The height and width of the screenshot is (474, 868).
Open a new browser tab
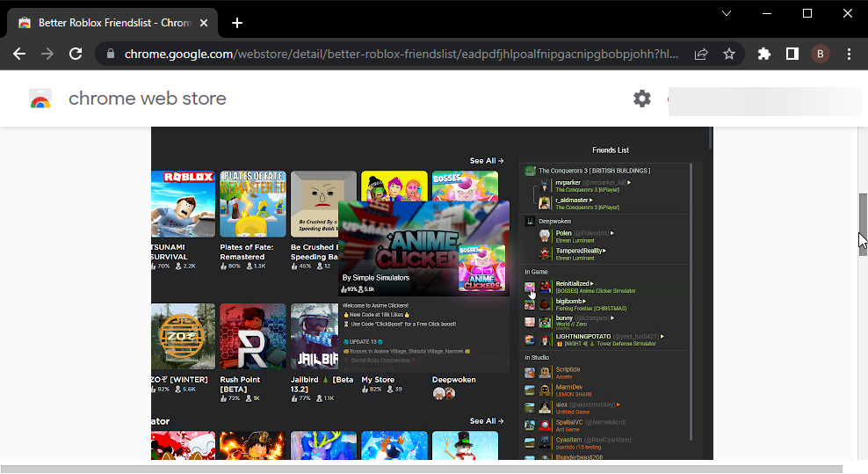[x=237, y=23]
